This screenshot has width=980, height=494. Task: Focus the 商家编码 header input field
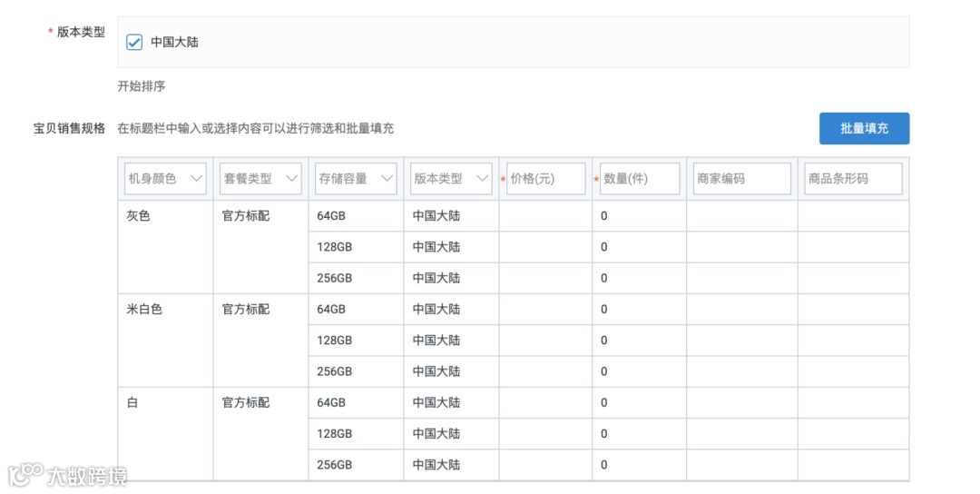pyautogui.click(x=742, y=179)
